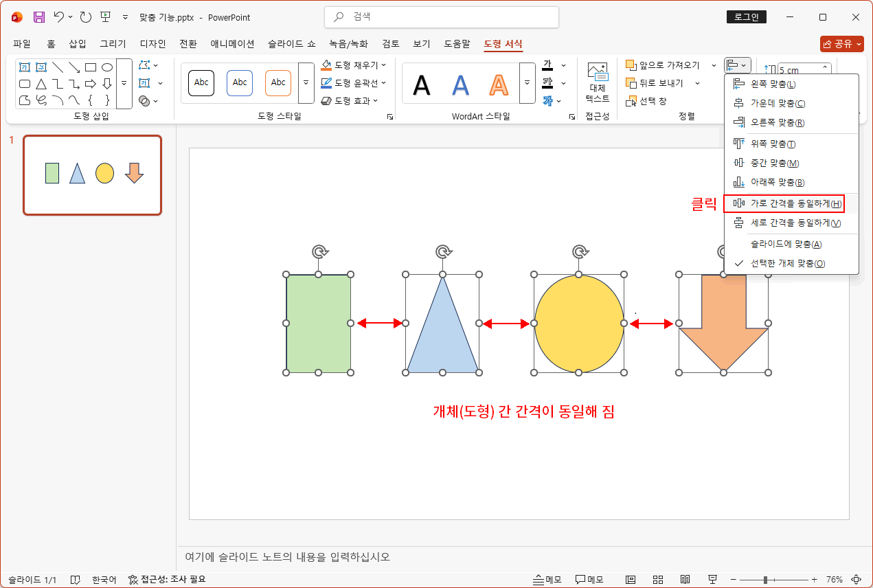Insert an oval shape from the shapes gallery

tap(107, 67)
